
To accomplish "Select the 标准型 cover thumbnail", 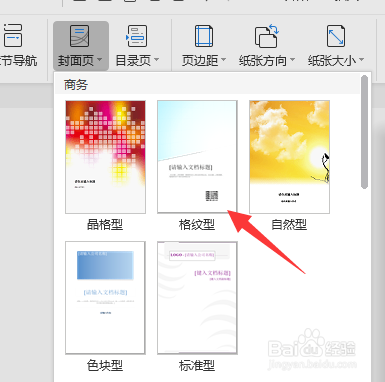I will click(197, 298).
